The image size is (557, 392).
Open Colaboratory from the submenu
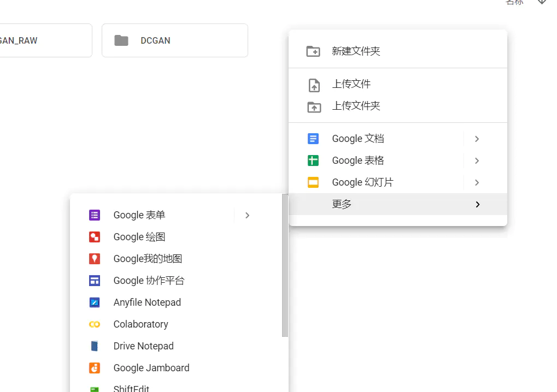176,324
